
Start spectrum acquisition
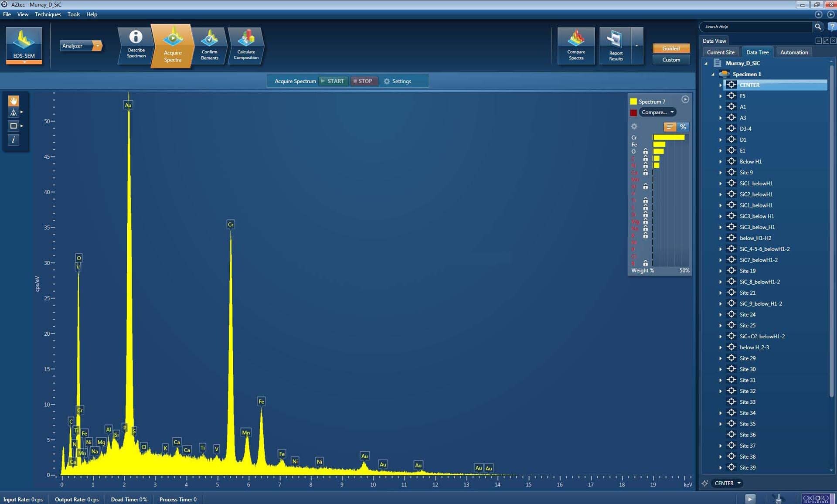coord(333,81)
